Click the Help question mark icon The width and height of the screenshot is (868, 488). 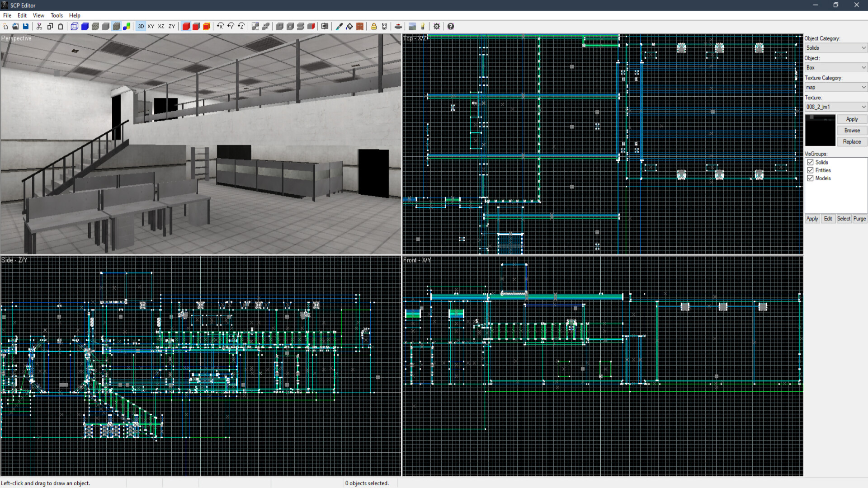451,26
